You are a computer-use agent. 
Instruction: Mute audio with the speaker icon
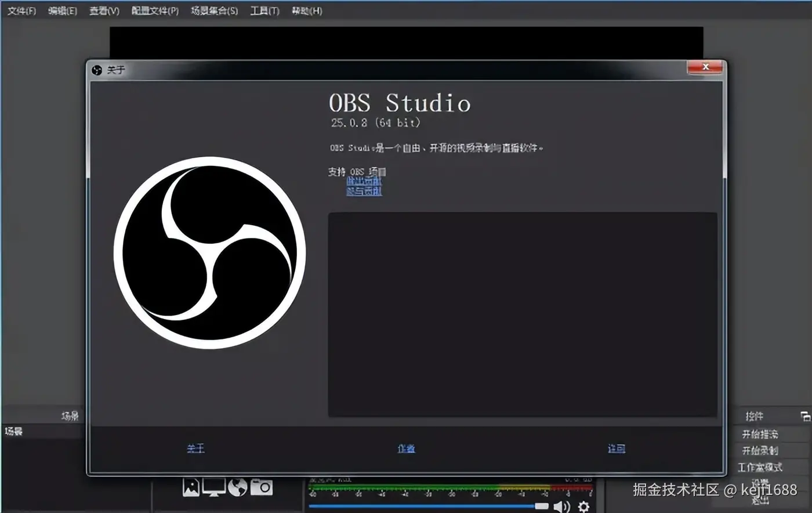[x=561, y=507]
